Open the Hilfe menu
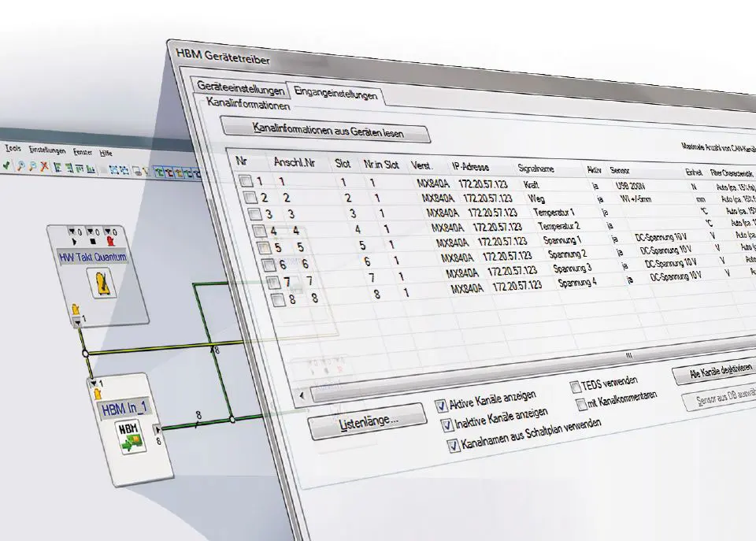 point(106,153)
